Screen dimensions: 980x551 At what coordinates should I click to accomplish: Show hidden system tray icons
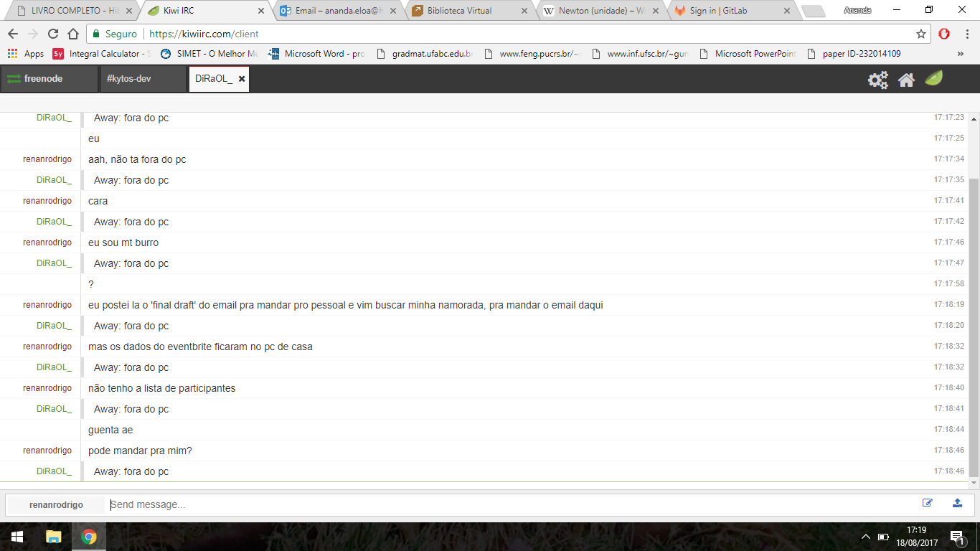(x=866, y=537)
